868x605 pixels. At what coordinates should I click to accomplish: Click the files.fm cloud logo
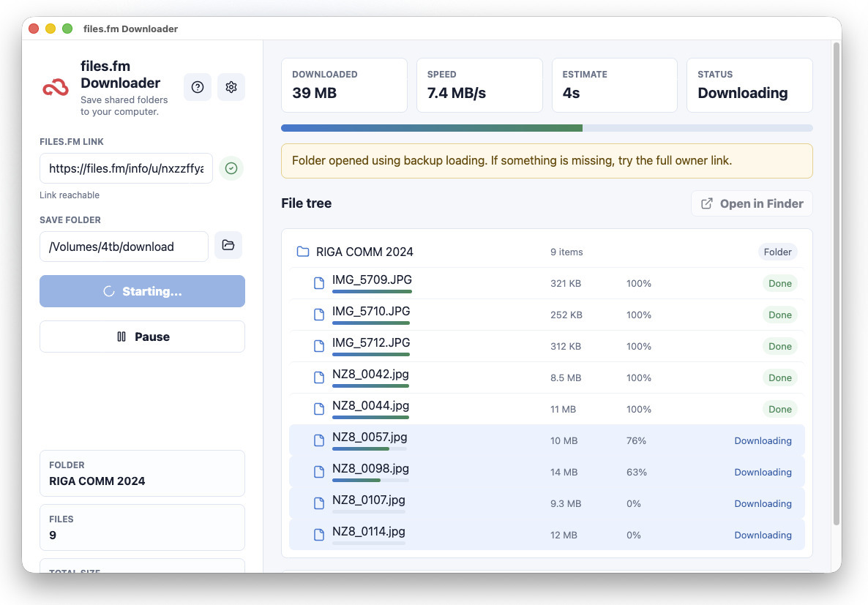pyautogui.click(x=56, y=88)
